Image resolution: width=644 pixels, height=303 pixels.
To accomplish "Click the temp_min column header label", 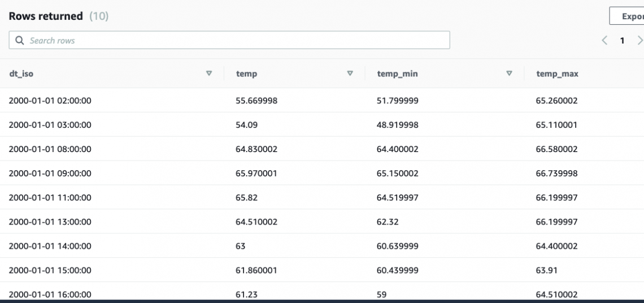I will (397, 74).
